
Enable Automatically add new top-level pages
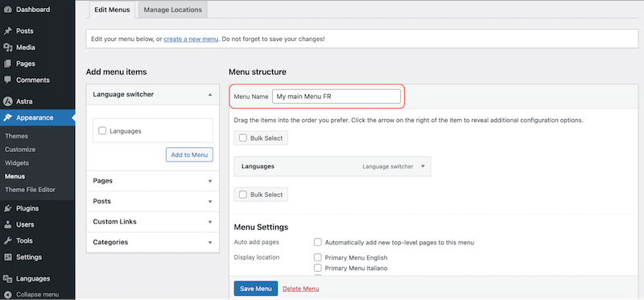click(317, 242)
